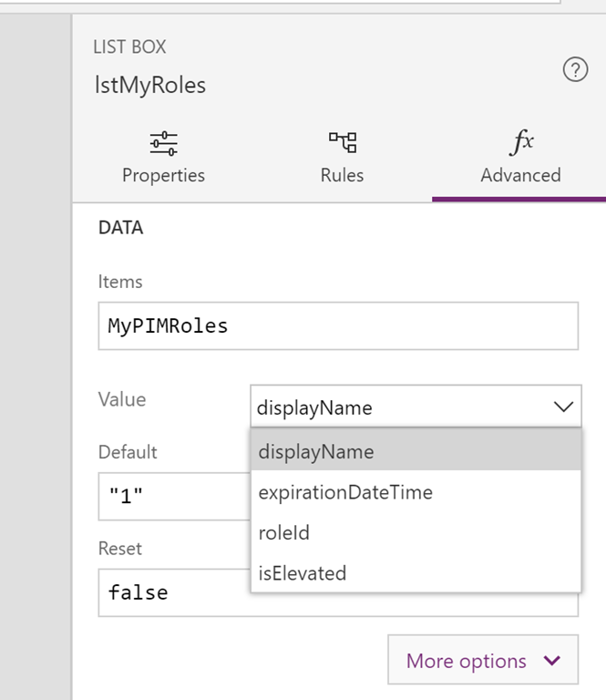Viewport: 606px width, 700px height.
Task: Select displayName in the open dropdown list
Action: click(x=416, y=450)
